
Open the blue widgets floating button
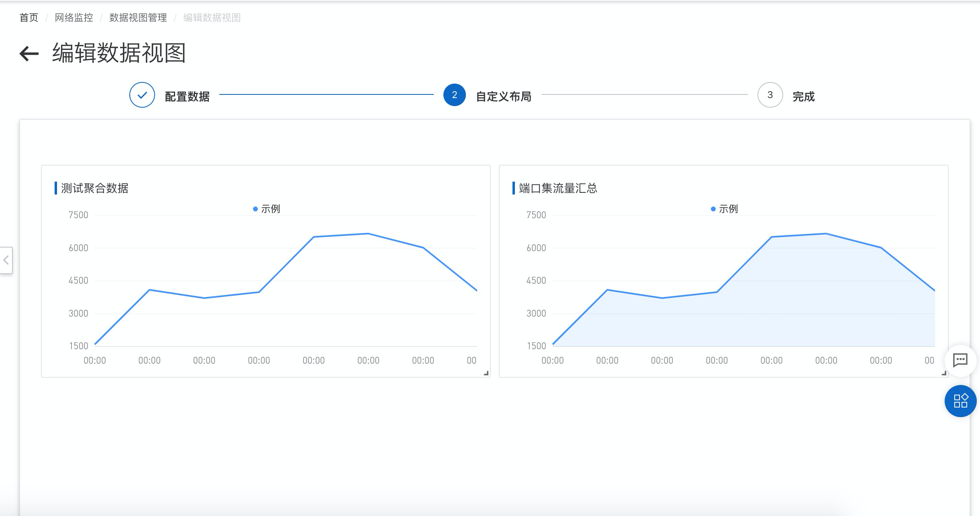(x=960, y=401)
